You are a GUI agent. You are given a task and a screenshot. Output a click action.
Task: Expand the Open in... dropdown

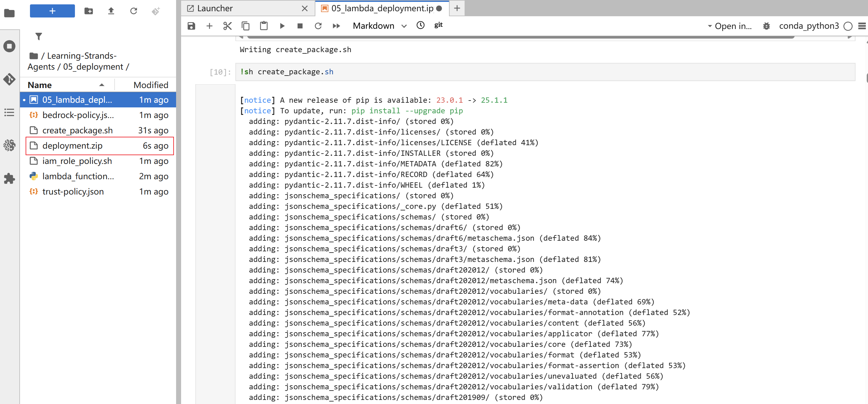(730, 26)
